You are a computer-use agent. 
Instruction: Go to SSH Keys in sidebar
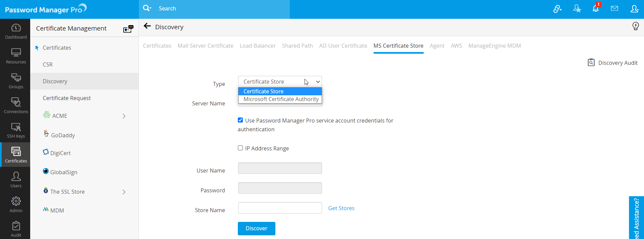point(16,130)
